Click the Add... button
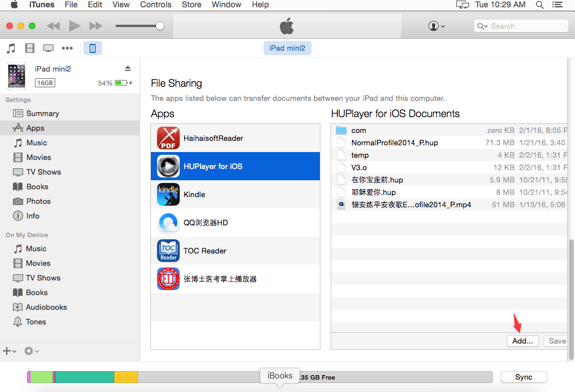This screenshot has width=575, height=392. 523,341
